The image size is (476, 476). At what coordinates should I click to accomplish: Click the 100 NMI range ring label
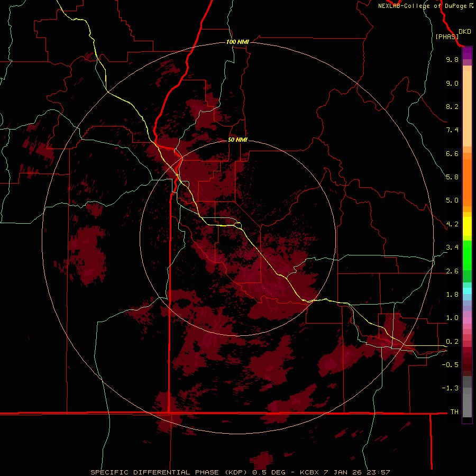[237, 42]
